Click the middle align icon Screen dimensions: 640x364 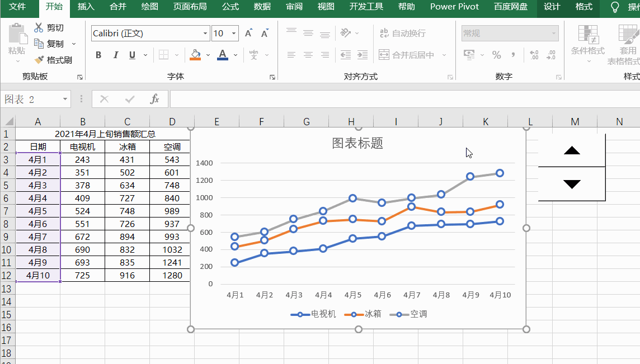coord(308,32)
